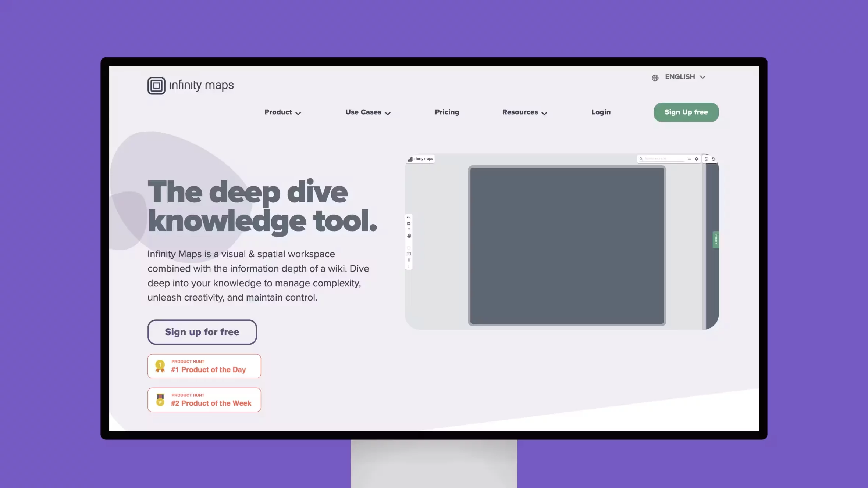Click the #1 Product of the Day badge

(204, 366)
